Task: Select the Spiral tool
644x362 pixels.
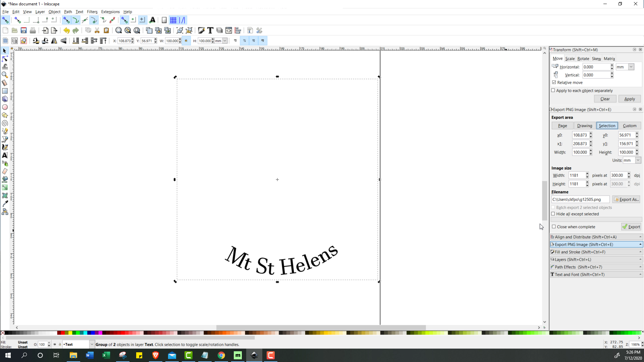Action: coord(5,123)
